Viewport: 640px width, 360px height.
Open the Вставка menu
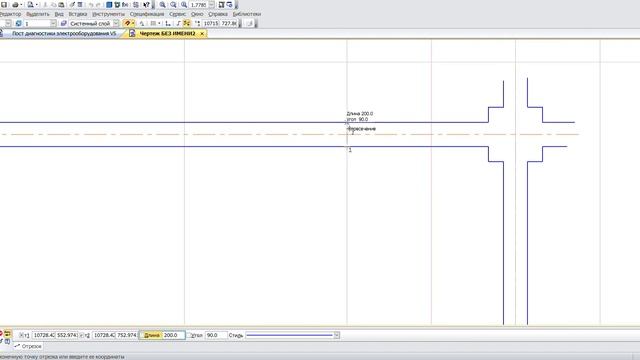(x=78, y=14)
